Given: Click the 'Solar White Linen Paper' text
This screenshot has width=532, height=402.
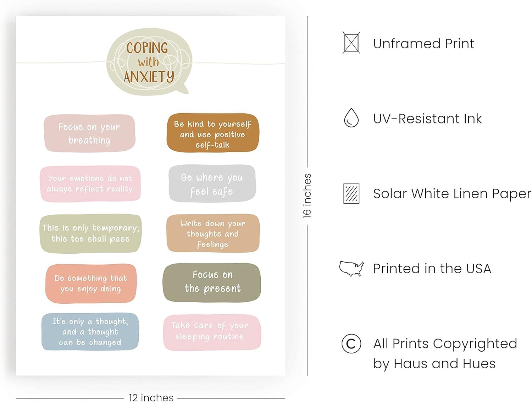Looking at the screenshot, I should [452, 194].
